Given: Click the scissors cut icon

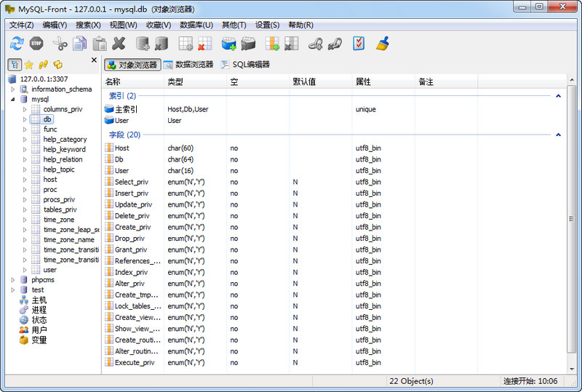Looking at the screenshot, I should [x=60, y=44].
